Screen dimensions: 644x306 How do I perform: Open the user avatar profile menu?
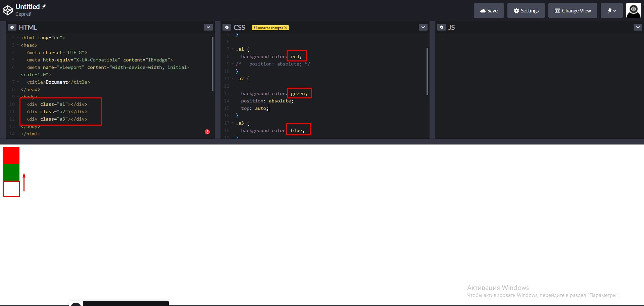[x=633, y=10]
